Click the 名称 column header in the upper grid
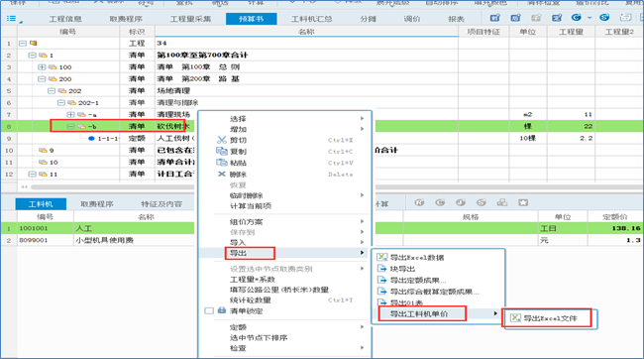This screenshot has height=359, width=644. coord(306,32)
